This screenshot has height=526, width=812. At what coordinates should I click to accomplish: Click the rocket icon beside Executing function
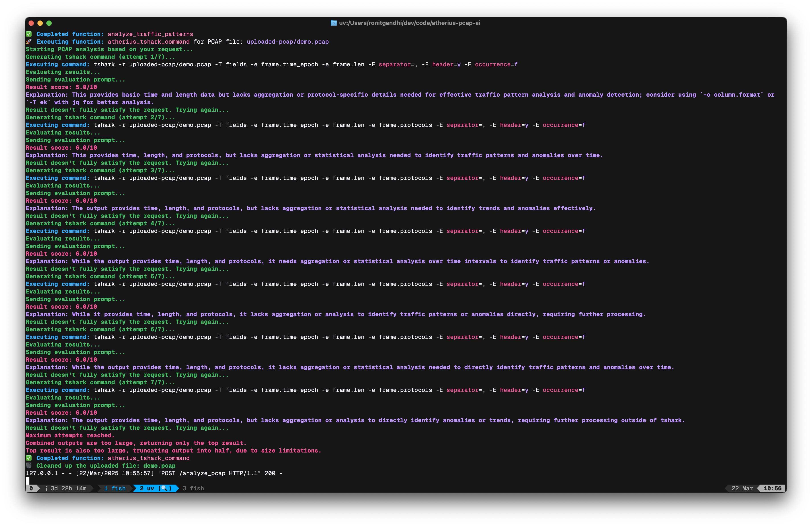point(29,42)
